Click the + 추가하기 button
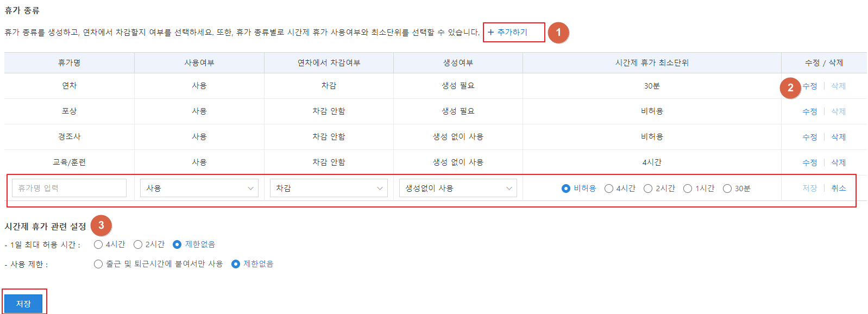 pos(507,32)
